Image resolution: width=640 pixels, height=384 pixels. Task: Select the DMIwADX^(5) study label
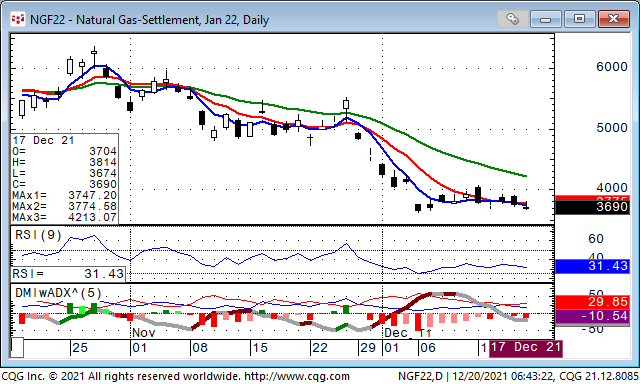click(58, 293)
